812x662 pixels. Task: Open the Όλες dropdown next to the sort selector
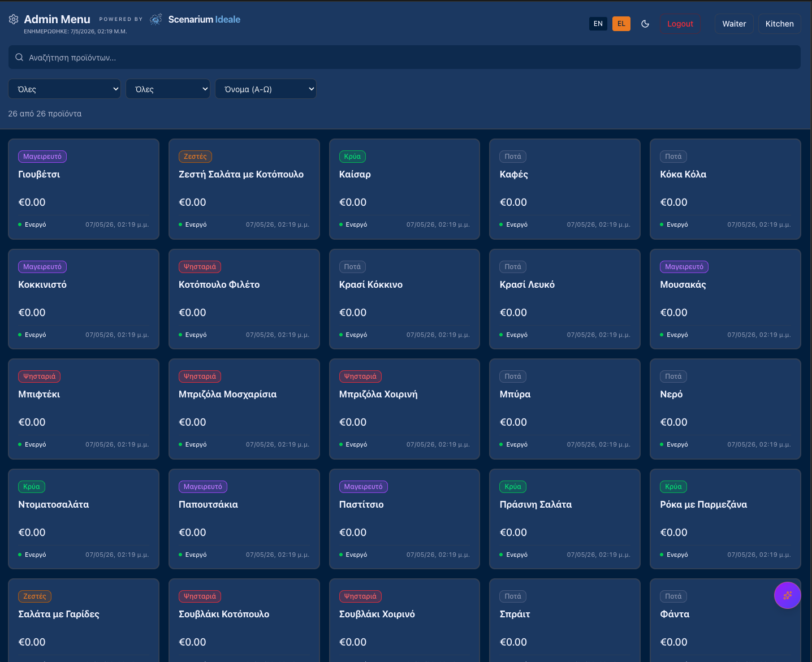click(x=168, y=89)
